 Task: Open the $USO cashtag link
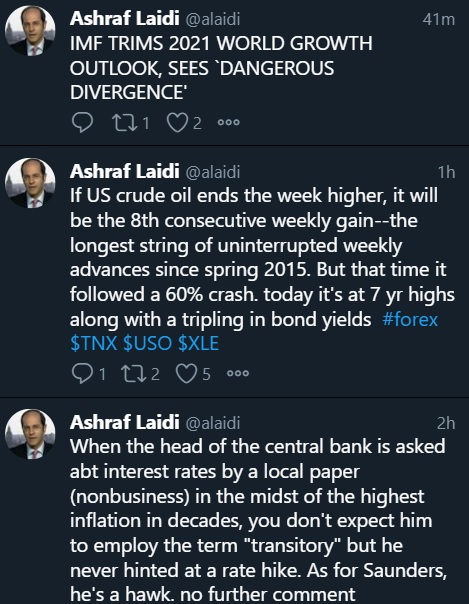tap(147, 344)
